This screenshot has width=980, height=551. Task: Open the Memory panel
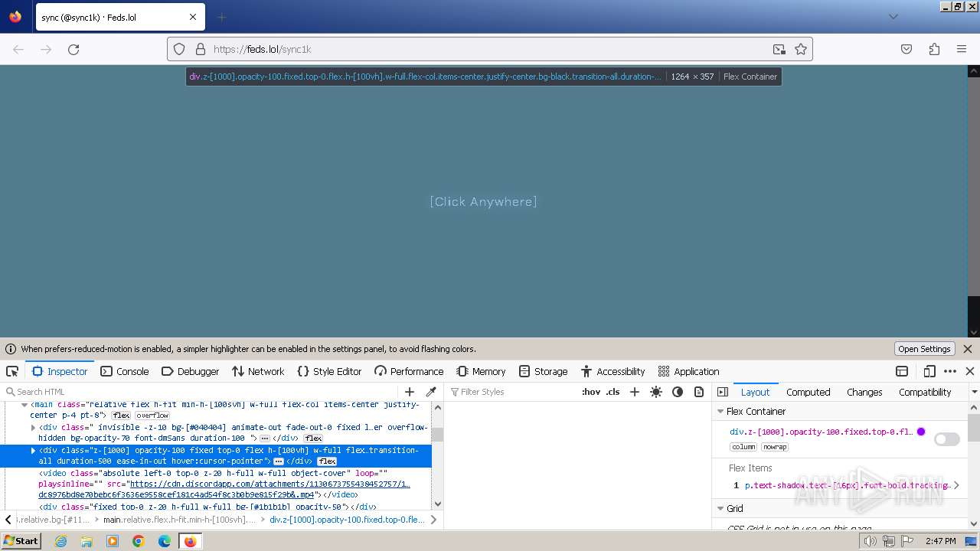click(481, 371)
